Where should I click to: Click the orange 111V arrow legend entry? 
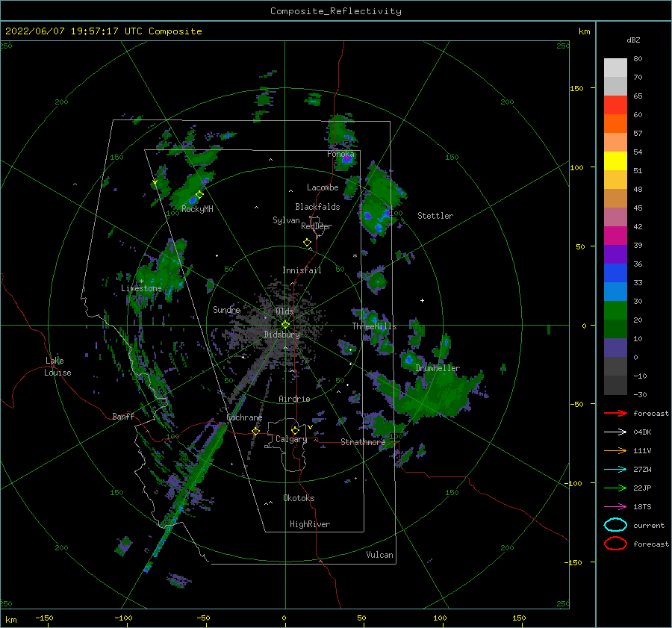point(615,450)
